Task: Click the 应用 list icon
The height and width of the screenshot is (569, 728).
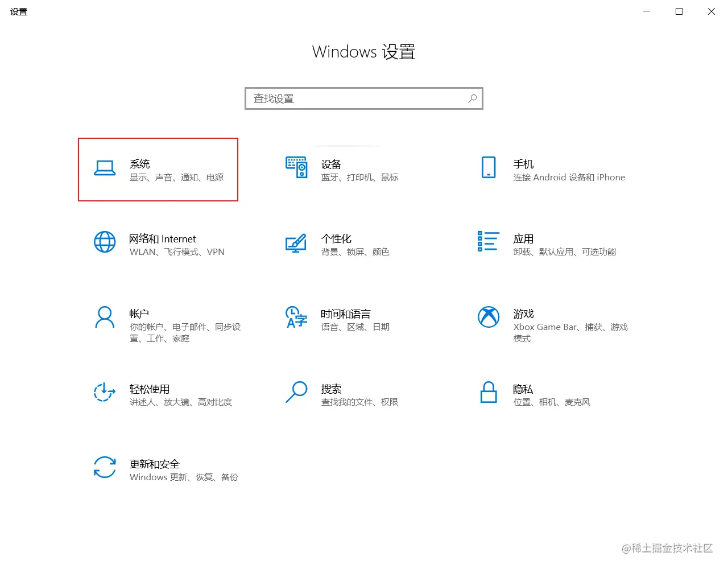Action: [x=489, y=241]
